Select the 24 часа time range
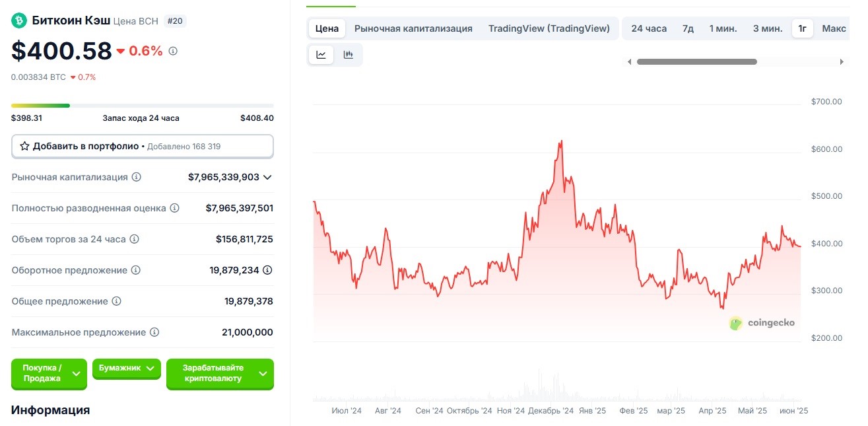 (x=648, y=28)
